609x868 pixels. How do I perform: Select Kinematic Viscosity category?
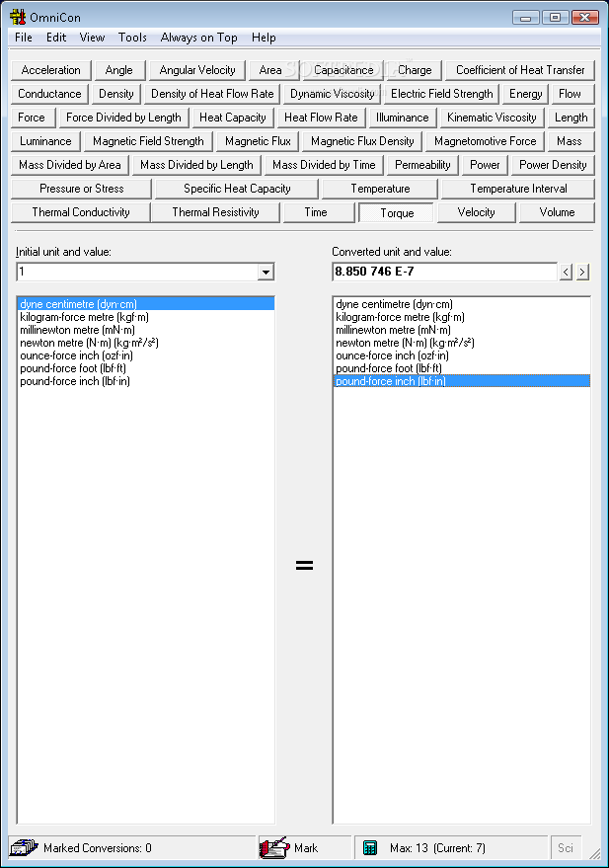tap(492, 118)
